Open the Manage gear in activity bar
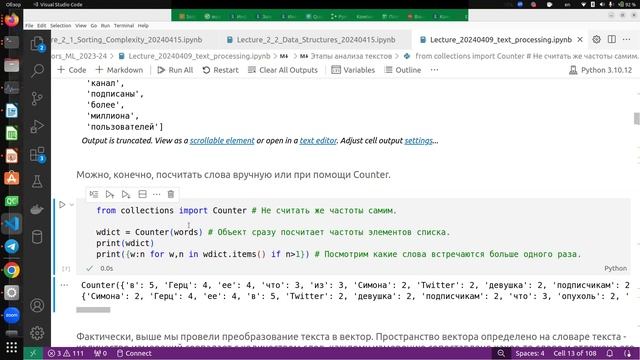 click(37, 333)
